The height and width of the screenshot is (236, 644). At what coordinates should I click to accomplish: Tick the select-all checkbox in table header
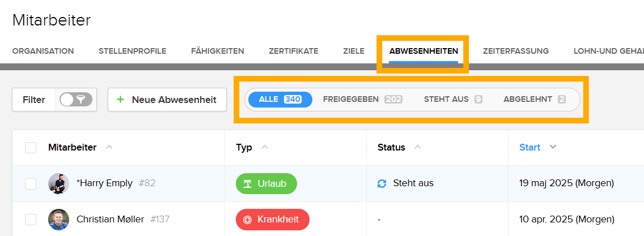(x=31, y=148)
